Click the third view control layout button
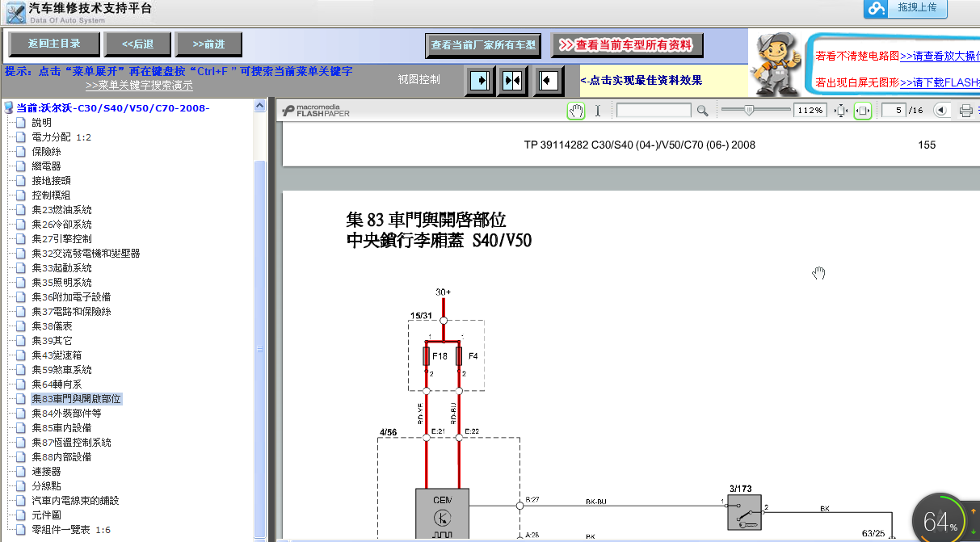The image size is (980, 542). [x=547, y=80]
